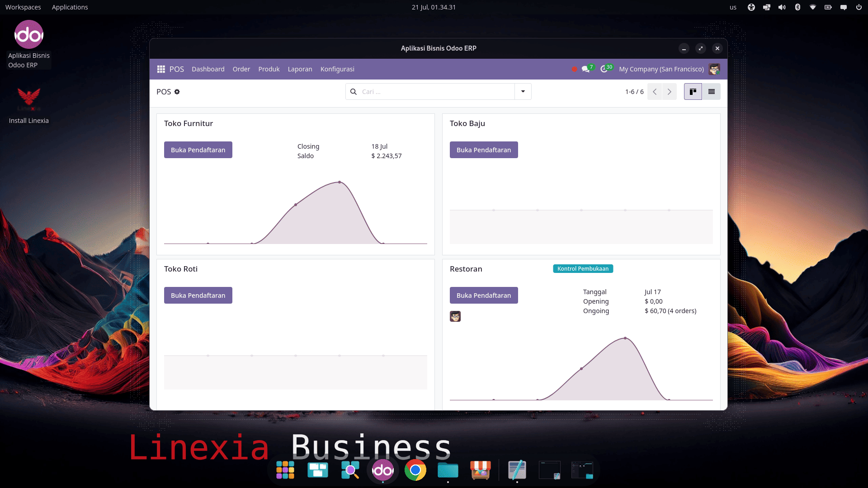The width and height of the screenshot is (868, 488).
Task: Open Aplikasi Bisnis Odoo ERP desktop icon
Action: coord(29,44)
